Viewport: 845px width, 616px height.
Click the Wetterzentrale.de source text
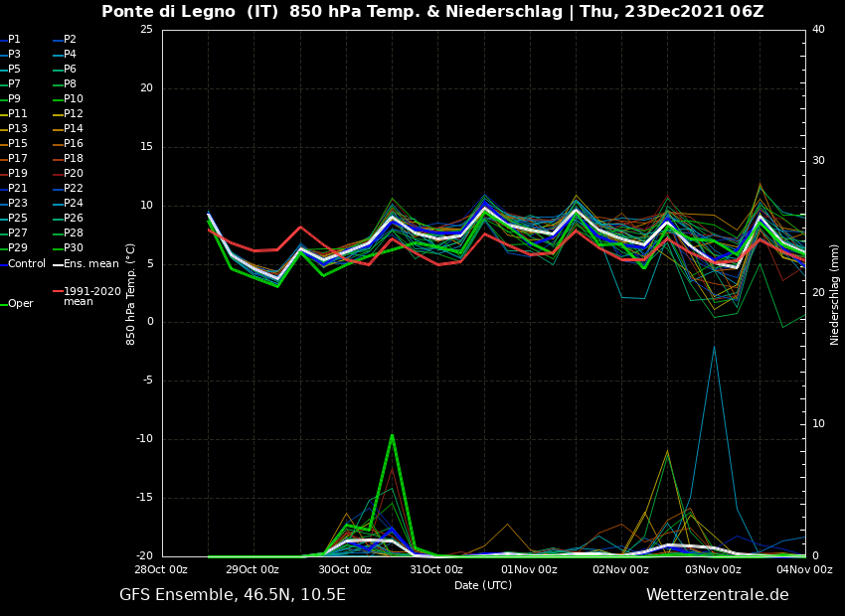click(x=717, y=595)
